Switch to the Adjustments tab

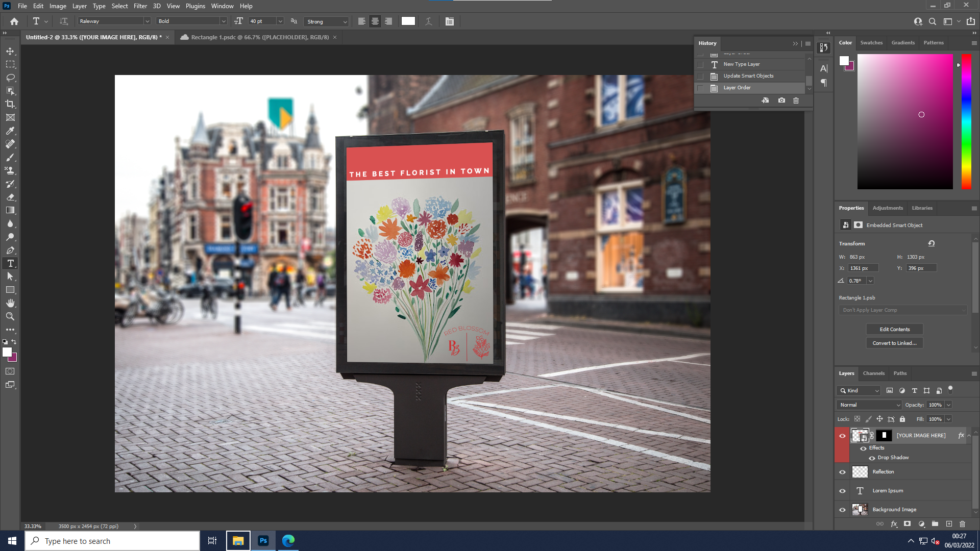pyautogui.click(x=888, y=208)
